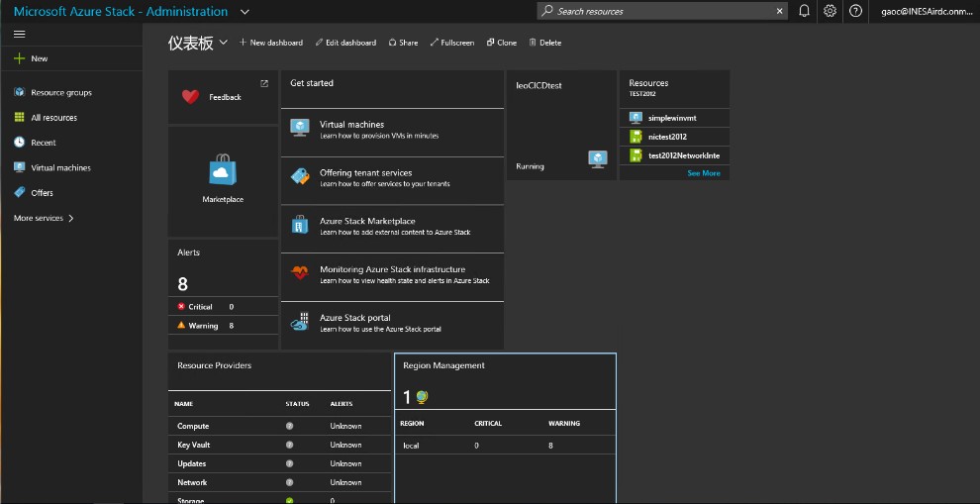The width and height of the screenshot is (980, 504).
Task: Click the Microsoft Azure Stack - Administration title
Action: click(121, 11)
